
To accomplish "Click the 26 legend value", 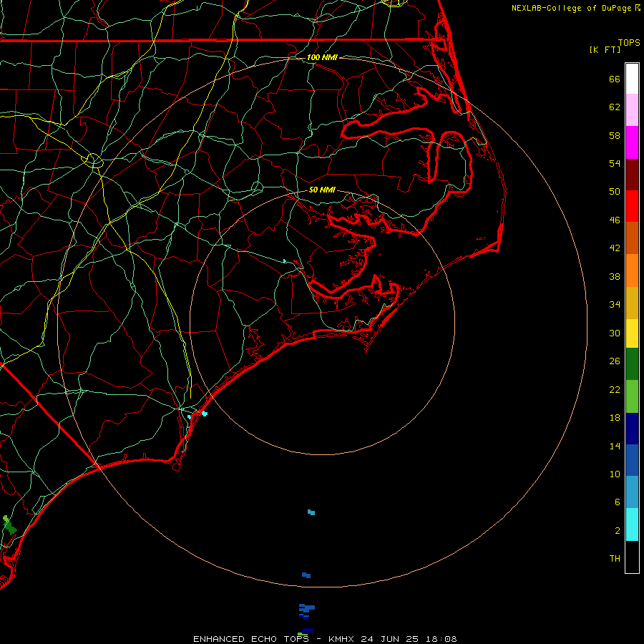I will 615,361.
